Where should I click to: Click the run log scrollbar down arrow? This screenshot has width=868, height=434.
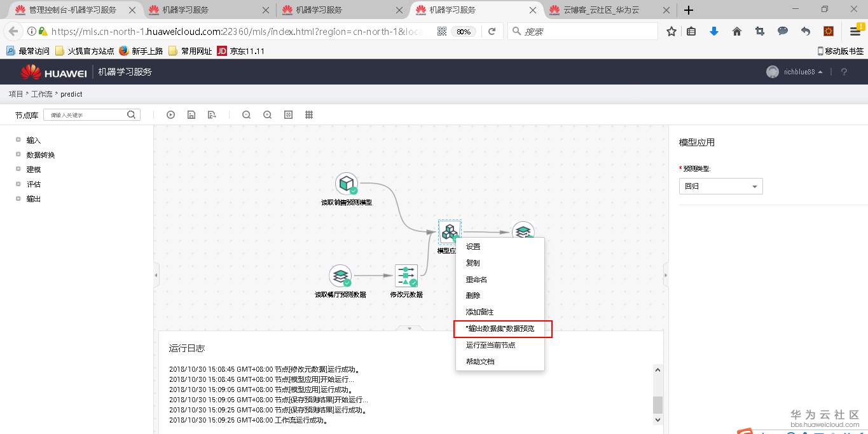(x=658, y=420)
